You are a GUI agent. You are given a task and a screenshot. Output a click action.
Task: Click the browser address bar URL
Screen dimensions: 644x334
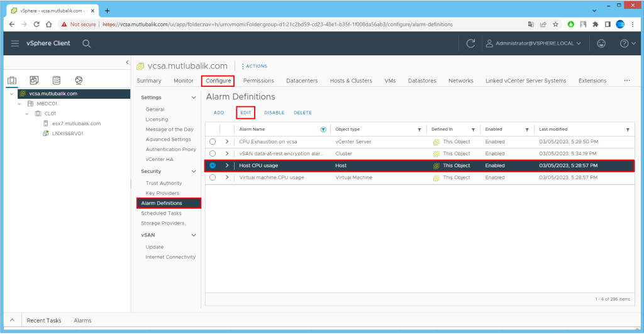pyautogui.click(x=277, y=25)
